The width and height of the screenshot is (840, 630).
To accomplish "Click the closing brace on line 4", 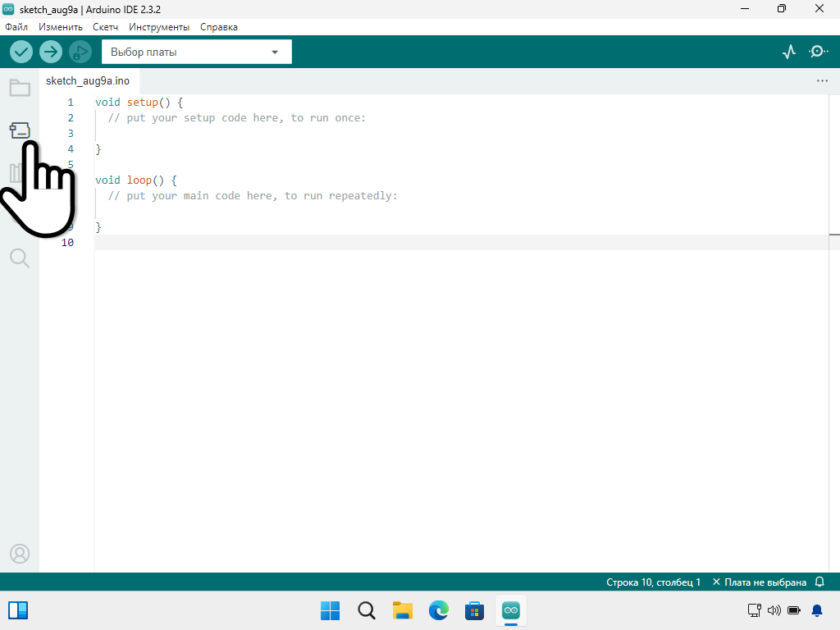I will (98, 149).
